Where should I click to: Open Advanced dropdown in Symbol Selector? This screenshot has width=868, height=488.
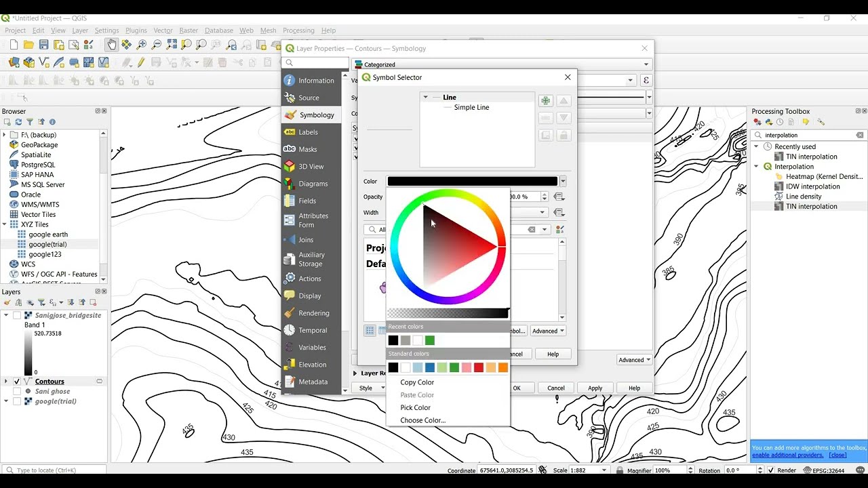(548, 331)
